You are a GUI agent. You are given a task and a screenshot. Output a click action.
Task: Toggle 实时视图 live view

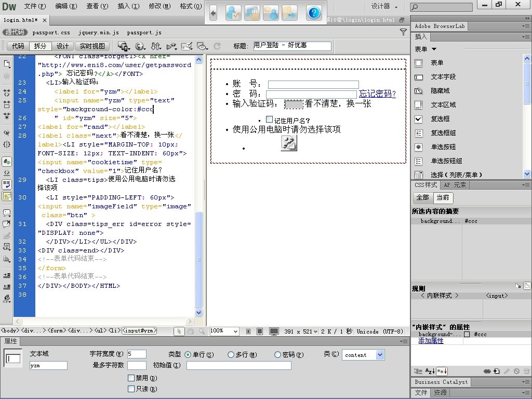(92, 46)
